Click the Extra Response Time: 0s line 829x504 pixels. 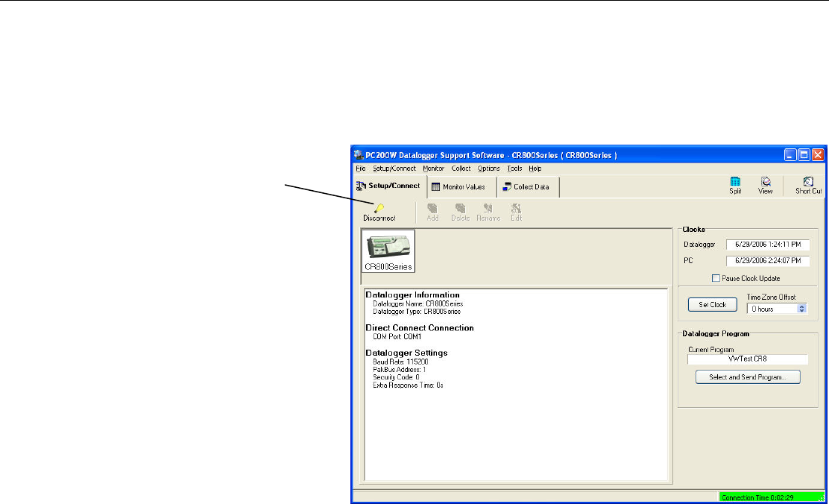(408, 385)
